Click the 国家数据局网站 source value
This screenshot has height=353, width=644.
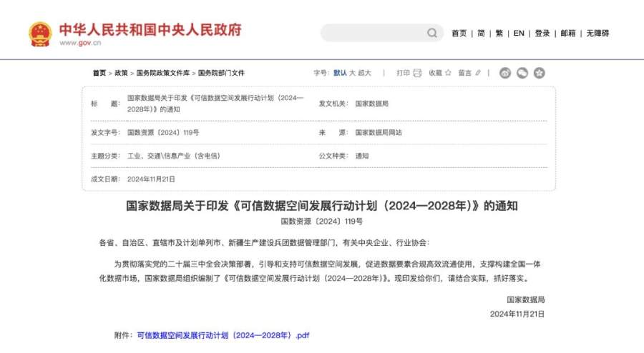pyautogui.click(x=379, y=132)
